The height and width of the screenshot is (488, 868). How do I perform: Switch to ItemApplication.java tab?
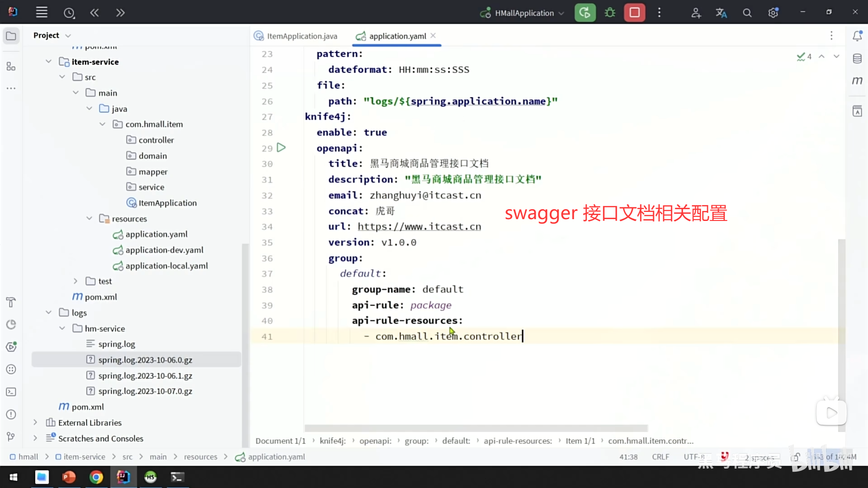[302, 36]
